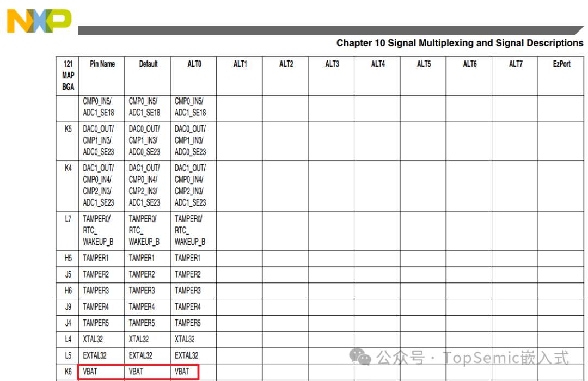Select the Default column header
This screenshot has height=381, width=588.
[x=148, y=64]
